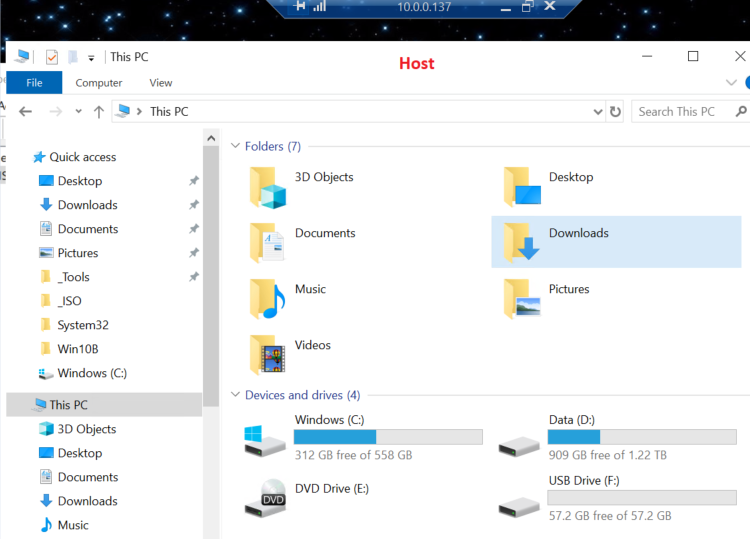Refresh the This PC view
The height and width of the screenshot is (539, 750).
click(x=615, y=111)
